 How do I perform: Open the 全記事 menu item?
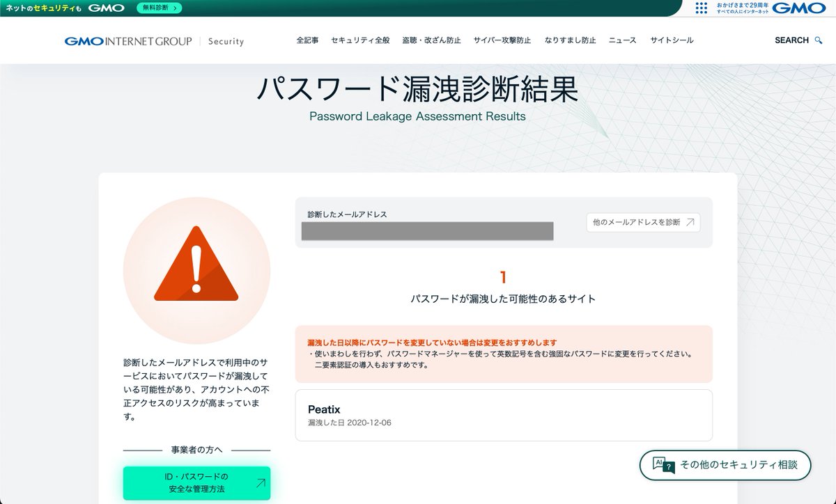(307, 40)
